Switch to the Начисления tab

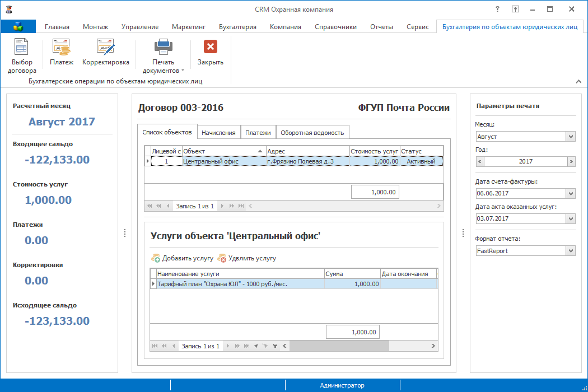pos(218,132)
